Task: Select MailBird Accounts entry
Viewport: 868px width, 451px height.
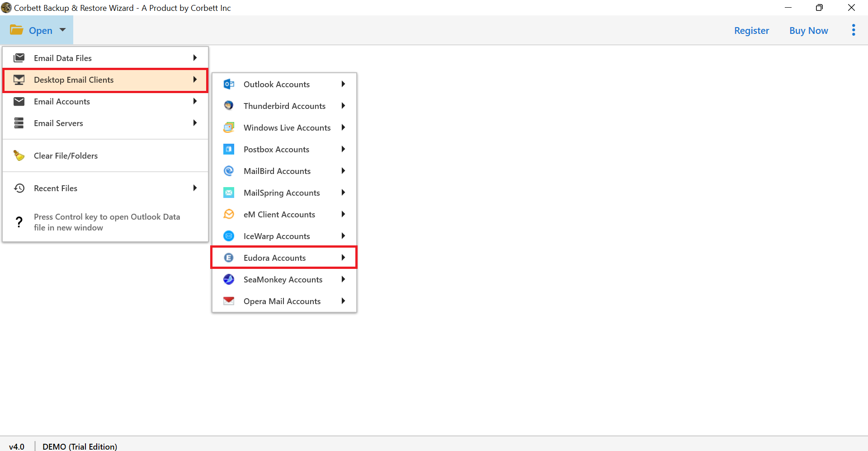Action: [x=284, y=171]
